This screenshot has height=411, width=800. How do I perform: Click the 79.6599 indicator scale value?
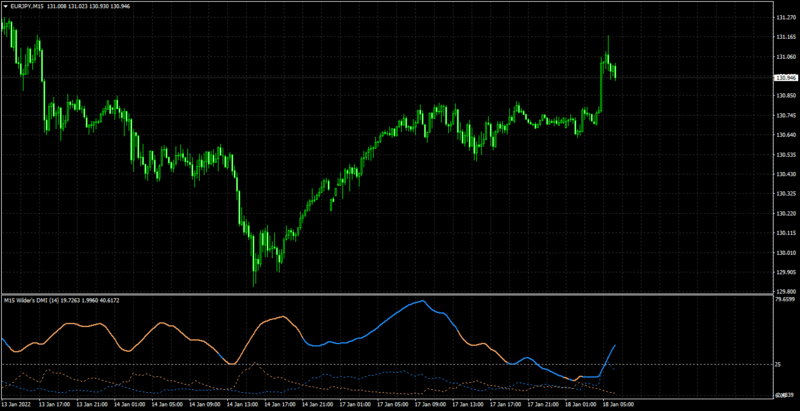click(x=785, y=300)
